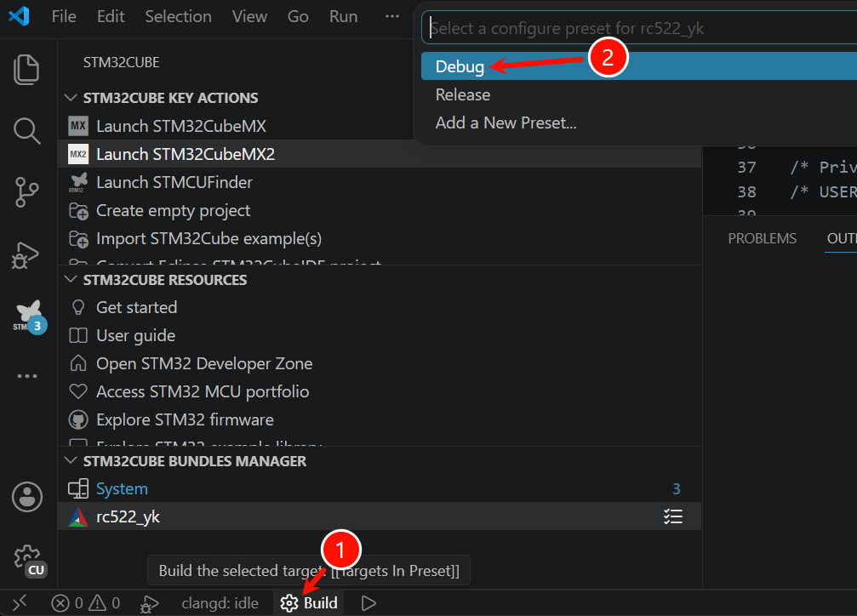Choose Add a New Preset... option
Viewport: 857px width, 616px height.
point(639,123)
